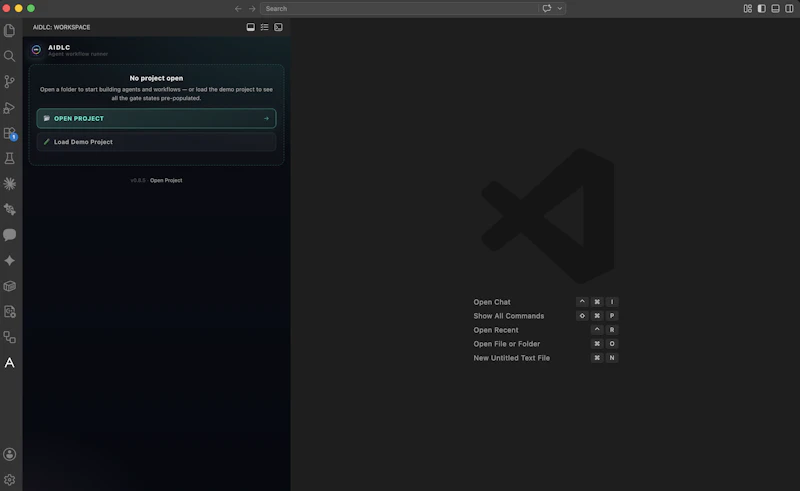Click the green zoom window button
800x491 pixels.
click(x=31, y=8)
